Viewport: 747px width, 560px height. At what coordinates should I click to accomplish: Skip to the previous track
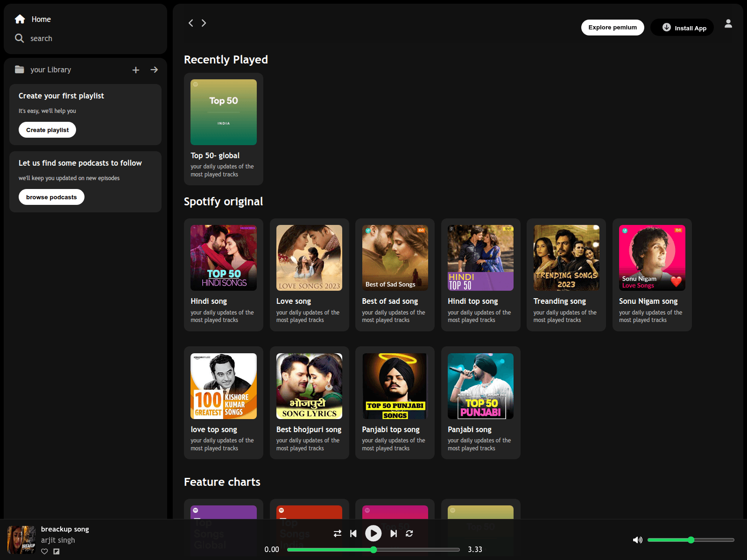(x=353, y=533)
